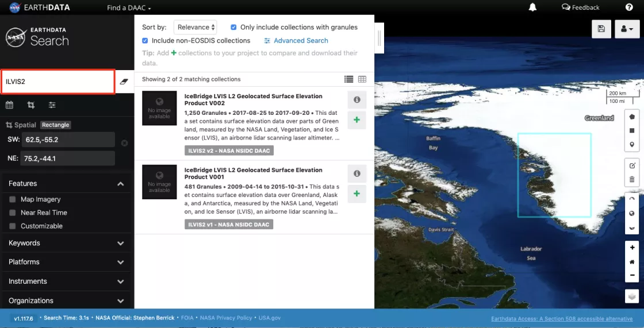Click the cyan spatial rectangle on map
644x328 pixels.
point(554,175)
